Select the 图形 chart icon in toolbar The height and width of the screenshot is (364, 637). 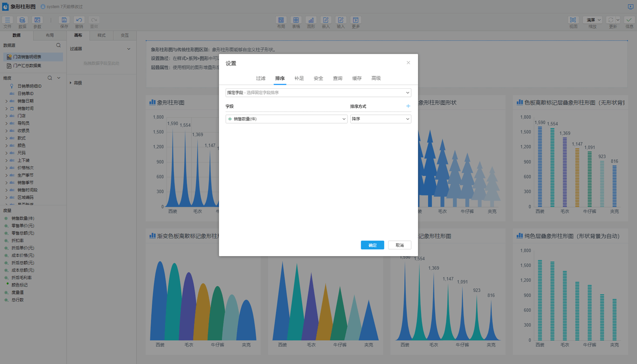click(x=311, y=20)
